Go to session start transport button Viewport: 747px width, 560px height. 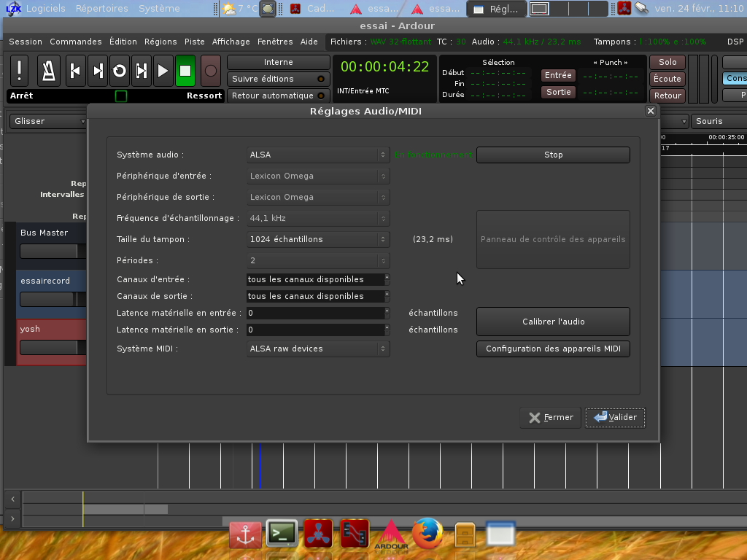tap(75, 71)
